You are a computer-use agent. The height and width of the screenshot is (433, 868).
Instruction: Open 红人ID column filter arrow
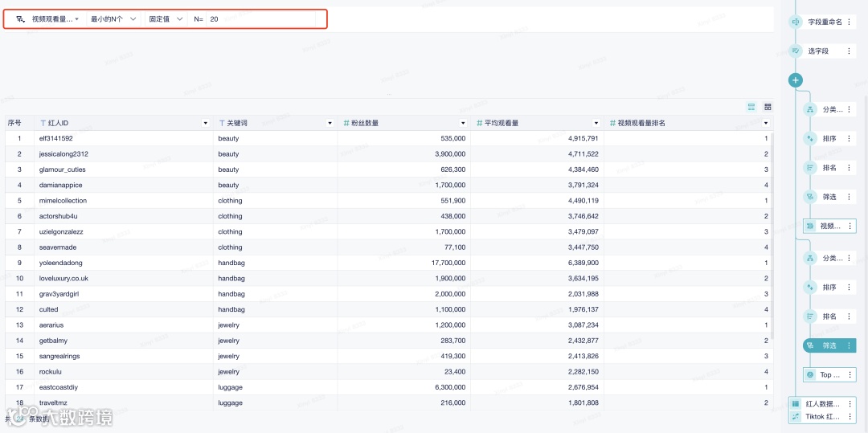click(x=206, y=124)
